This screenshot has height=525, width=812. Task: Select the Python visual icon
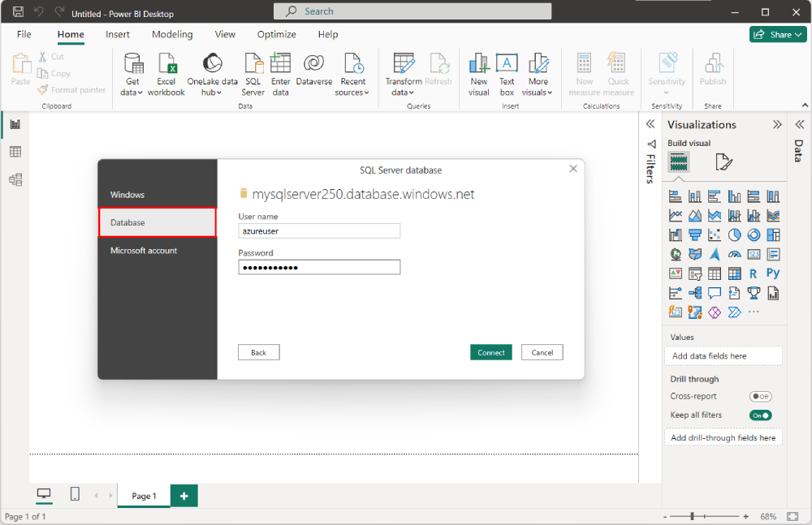point(773,273)
